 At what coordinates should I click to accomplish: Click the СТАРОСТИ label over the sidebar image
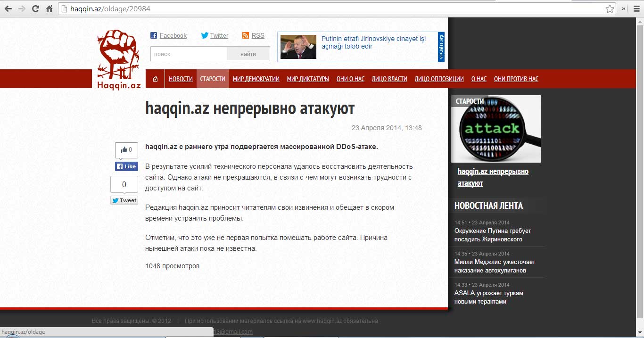click(x=470, y=101)
